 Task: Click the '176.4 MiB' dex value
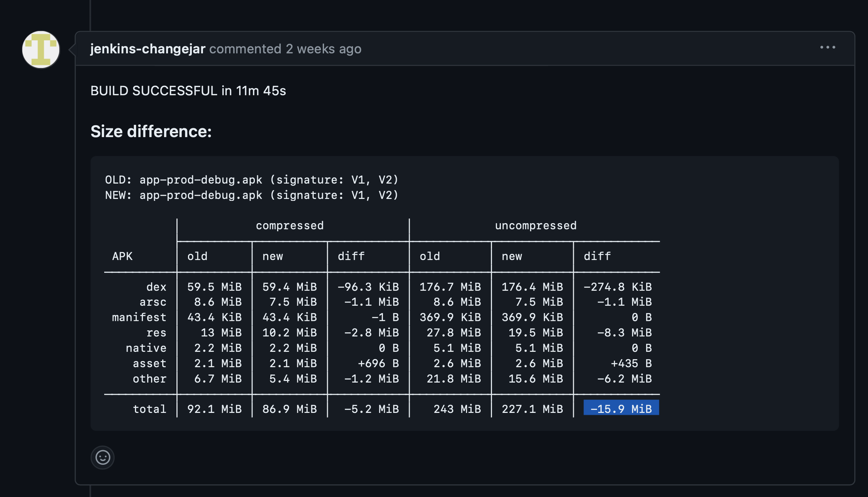point(532,287)
